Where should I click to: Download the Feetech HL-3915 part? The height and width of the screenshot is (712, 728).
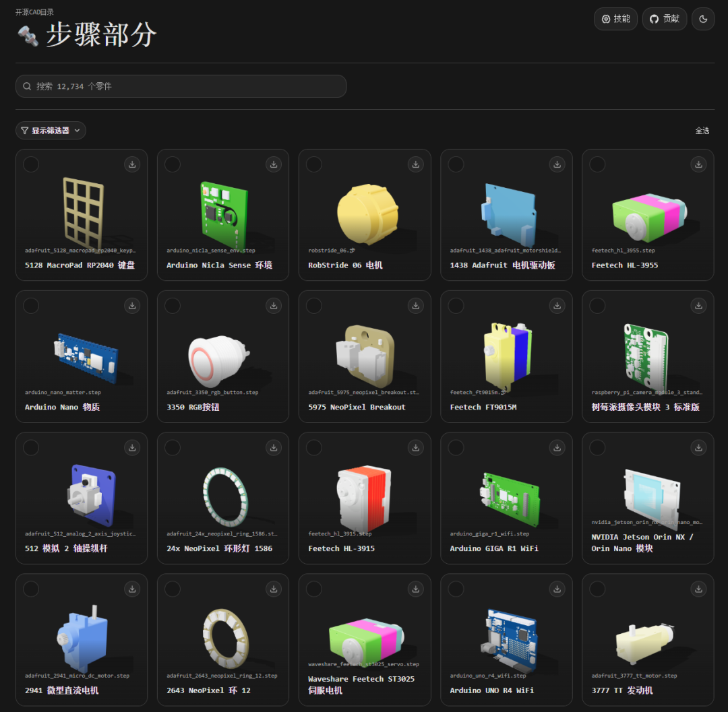click(415, 447)
